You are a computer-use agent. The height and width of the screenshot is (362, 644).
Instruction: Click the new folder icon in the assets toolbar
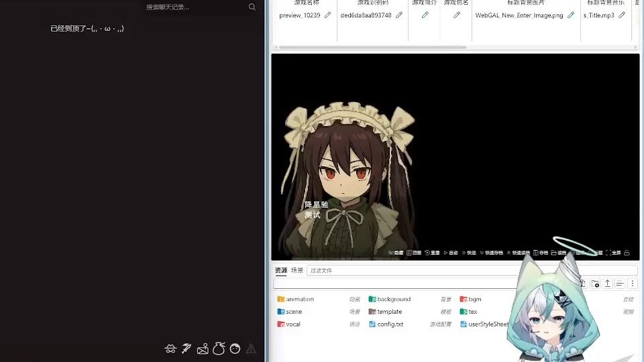coord(595,284)
